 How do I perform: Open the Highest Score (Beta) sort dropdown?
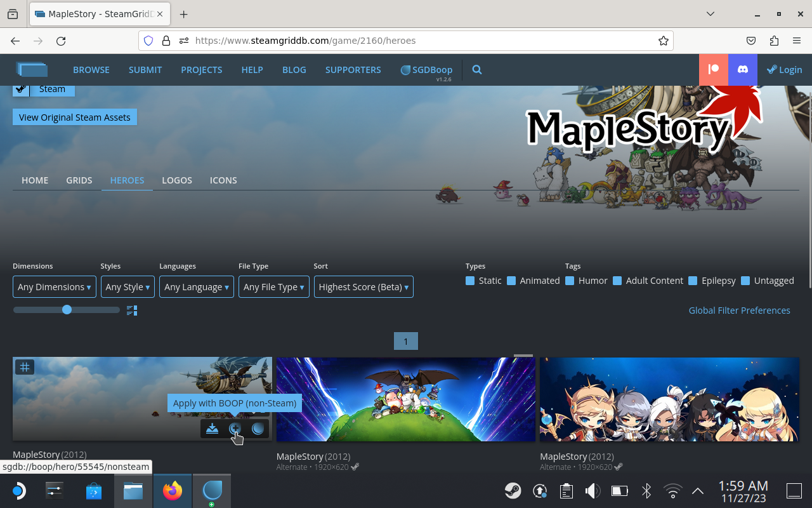pos(363,287)
